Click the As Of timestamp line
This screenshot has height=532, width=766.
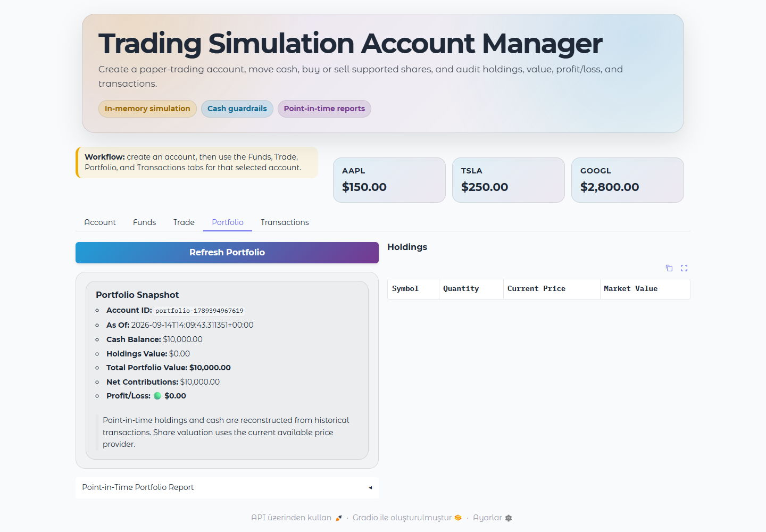point(180,325)
